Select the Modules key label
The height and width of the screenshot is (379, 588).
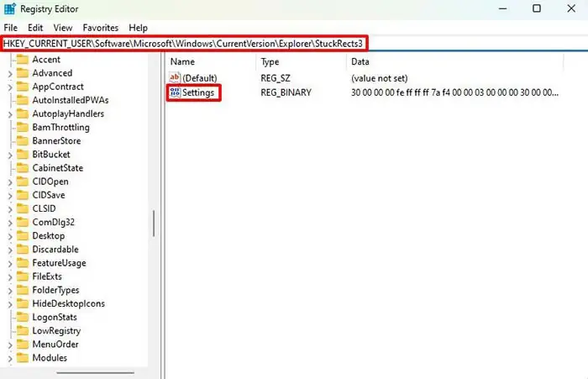point(50,358)
